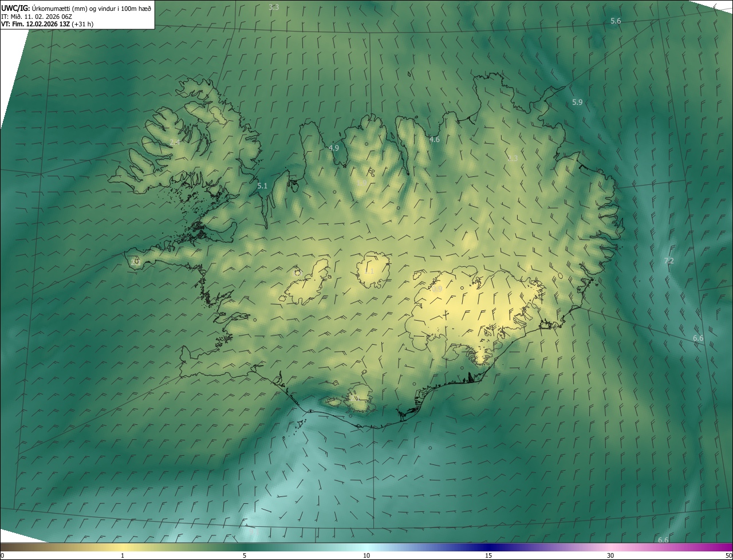Click the 15 tick on the colorbar
Screen dimensions: 733x560
click(x=488, y=555)
